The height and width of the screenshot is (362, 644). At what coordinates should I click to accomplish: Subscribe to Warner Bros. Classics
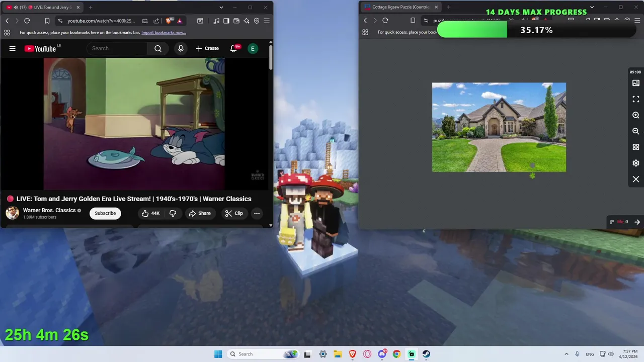(x=105, y=213)
